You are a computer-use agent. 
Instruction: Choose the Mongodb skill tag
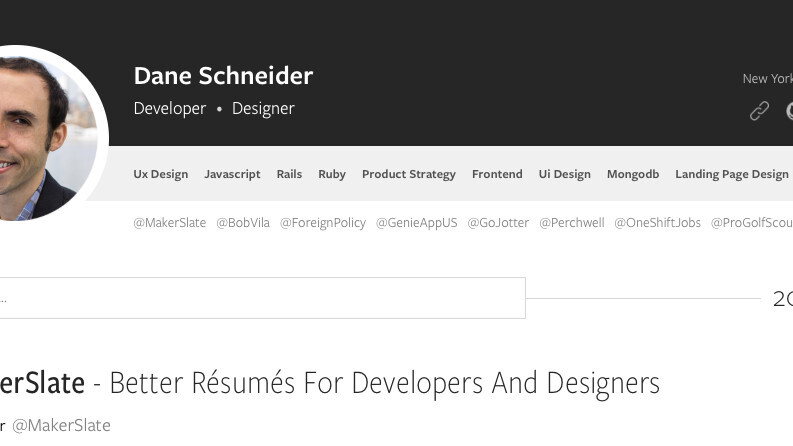point(633,174)
